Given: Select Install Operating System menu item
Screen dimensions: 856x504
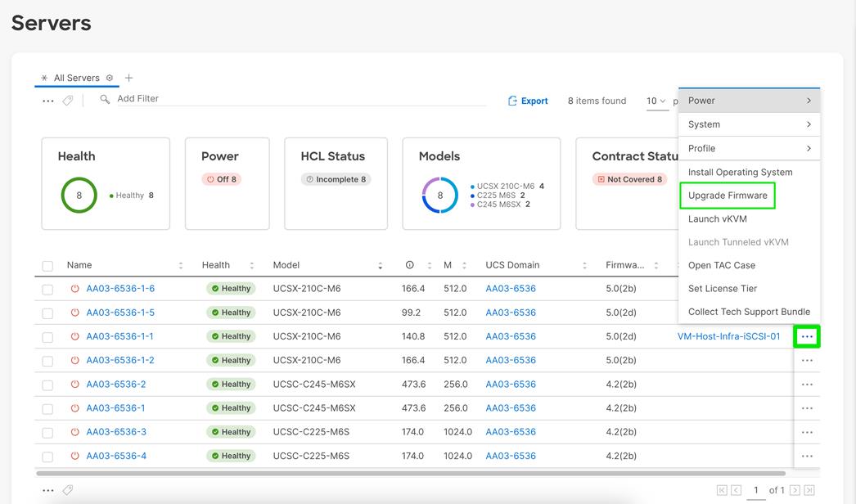Looking at the screenshot, I should 741,172.
